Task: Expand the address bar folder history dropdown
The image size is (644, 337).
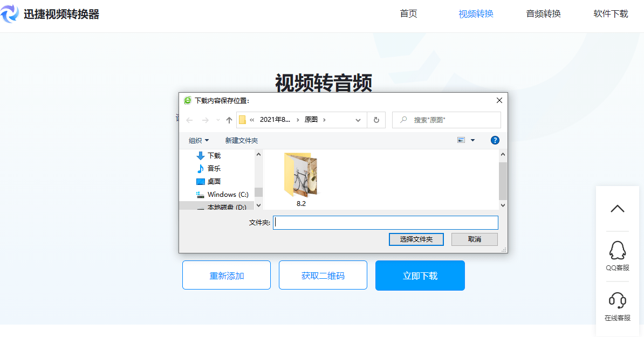Action: pyautogui.click(x=358, y=120)
